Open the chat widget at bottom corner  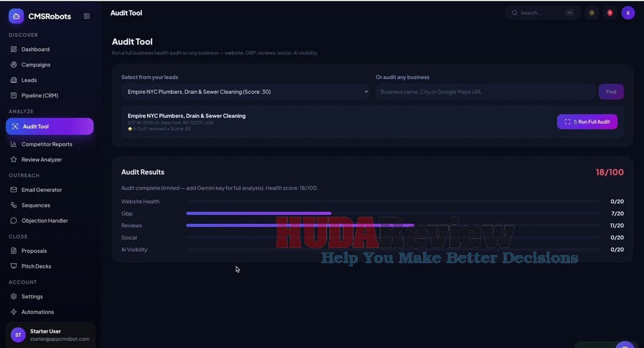(x=625, y=345)
